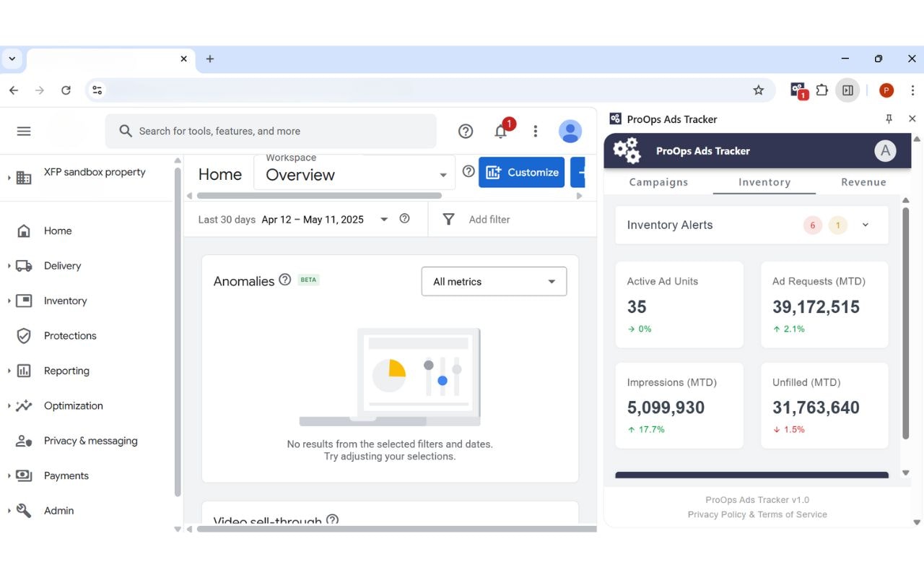924x578 pixels.
Task: Click the Optimization sparkle-line icon
Action: pyautogui.click(x=24, y=405)
